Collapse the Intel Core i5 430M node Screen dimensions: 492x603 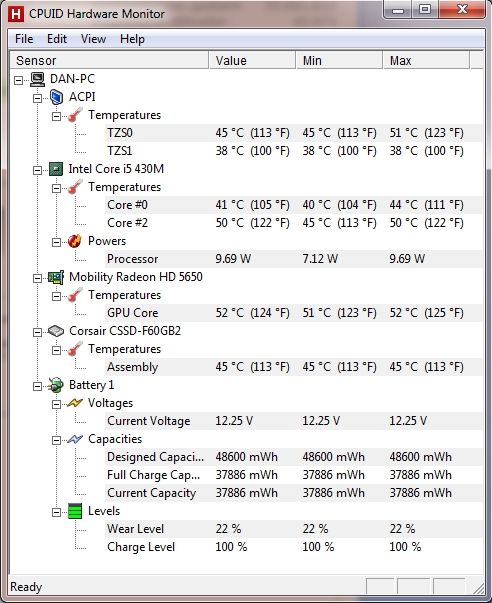click(x=37, y=170)
